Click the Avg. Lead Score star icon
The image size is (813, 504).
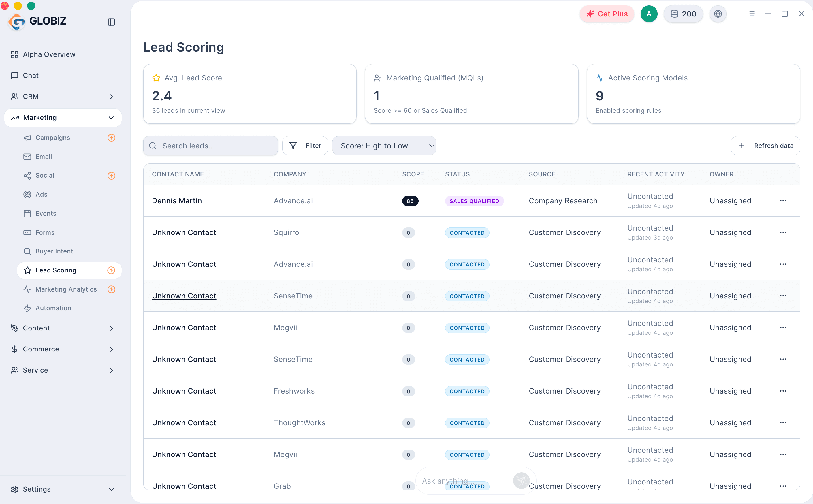(156, 78)
